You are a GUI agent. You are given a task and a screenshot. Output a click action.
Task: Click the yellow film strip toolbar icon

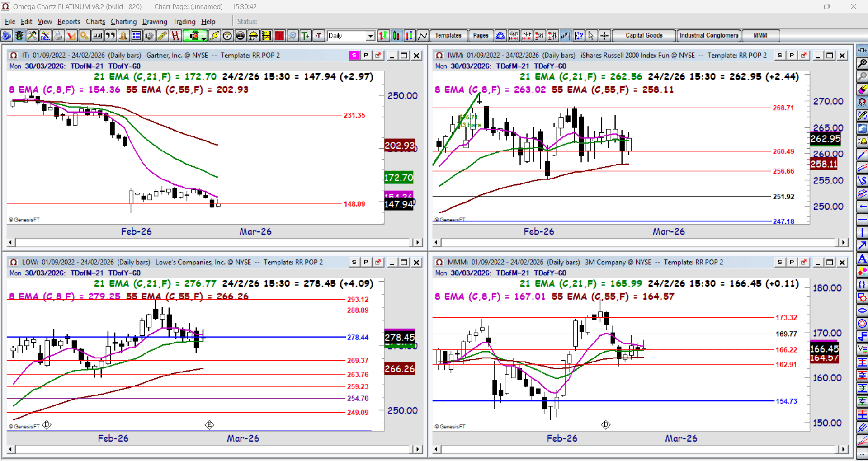266,36
